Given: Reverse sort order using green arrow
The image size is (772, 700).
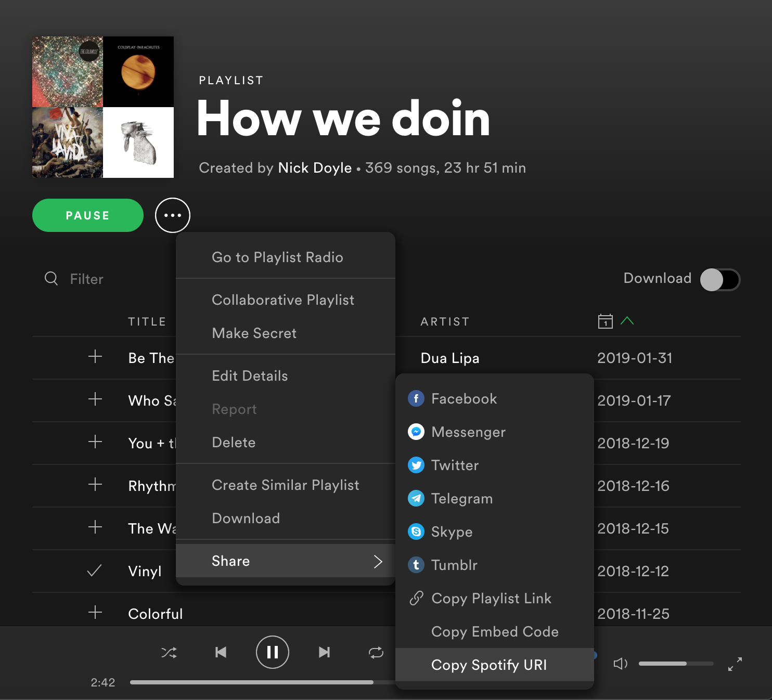Looking at the screenshot, I should pos(627,321).
